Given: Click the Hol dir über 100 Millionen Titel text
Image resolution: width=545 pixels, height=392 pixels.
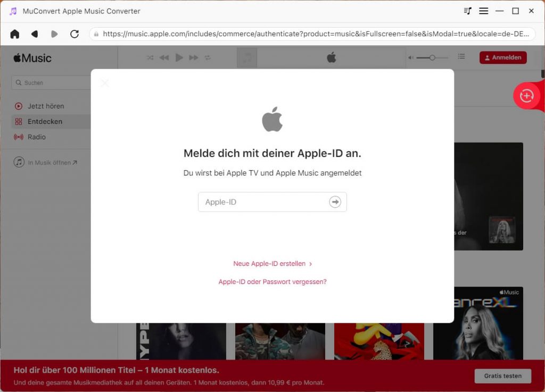Looking at the screenshot, I should click(x=117, y=370).
